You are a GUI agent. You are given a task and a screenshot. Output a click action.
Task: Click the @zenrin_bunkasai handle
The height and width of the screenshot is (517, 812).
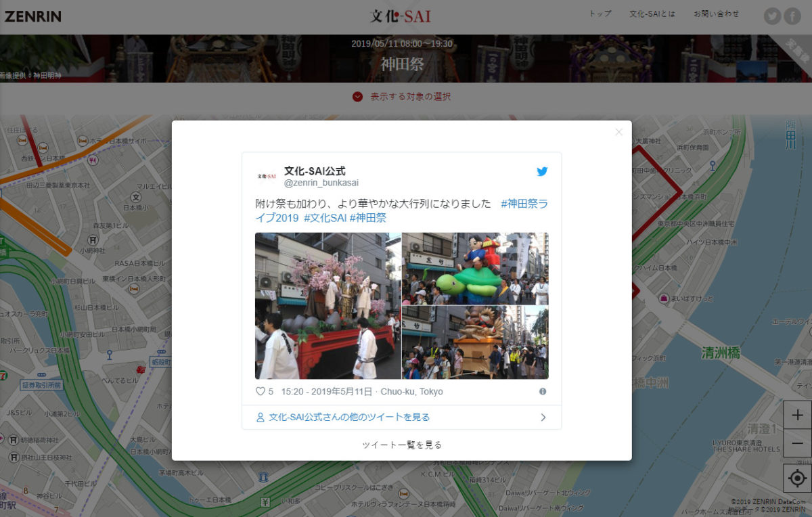321,183
